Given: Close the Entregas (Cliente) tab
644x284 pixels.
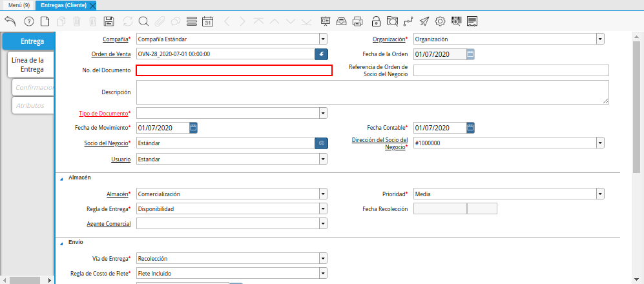Looking at the screenshot, I should [x=92, y=6].
